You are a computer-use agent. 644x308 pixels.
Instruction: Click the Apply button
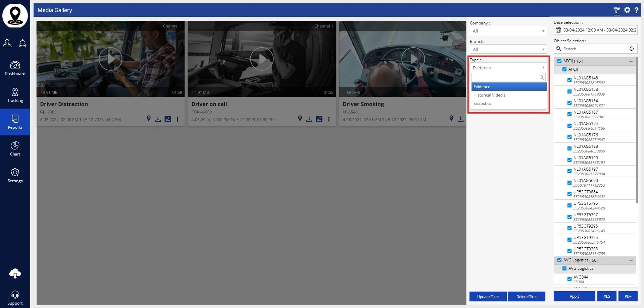pos(574,296)
